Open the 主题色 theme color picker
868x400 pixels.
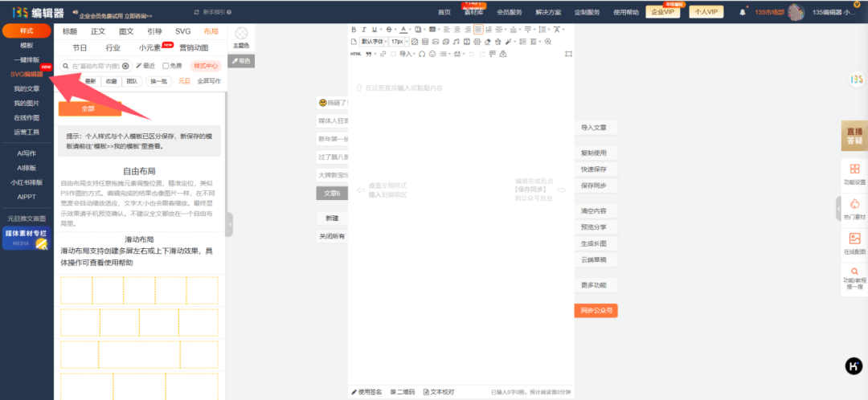click(241, 36)
